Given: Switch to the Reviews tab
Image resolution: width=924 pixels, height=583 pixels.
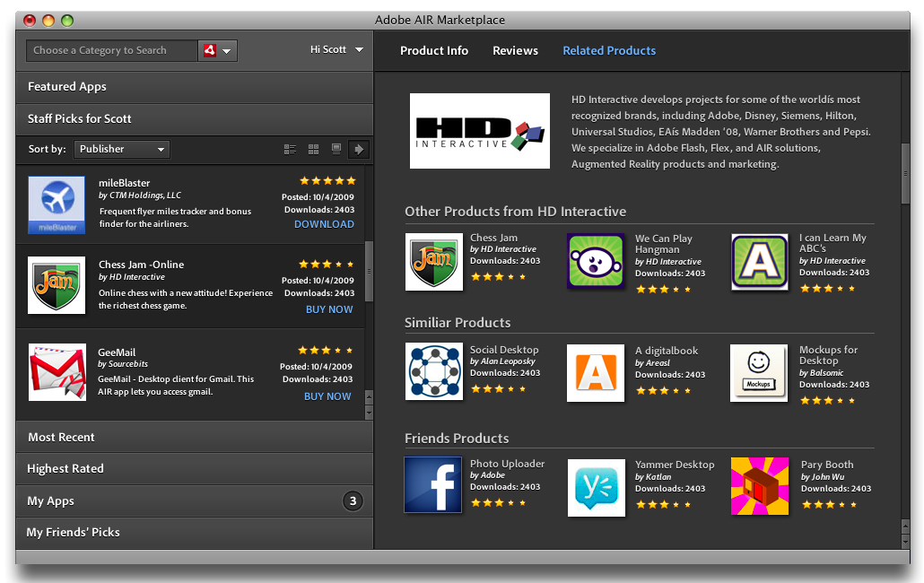Looking at the screenshot, I should click(515, 50).
